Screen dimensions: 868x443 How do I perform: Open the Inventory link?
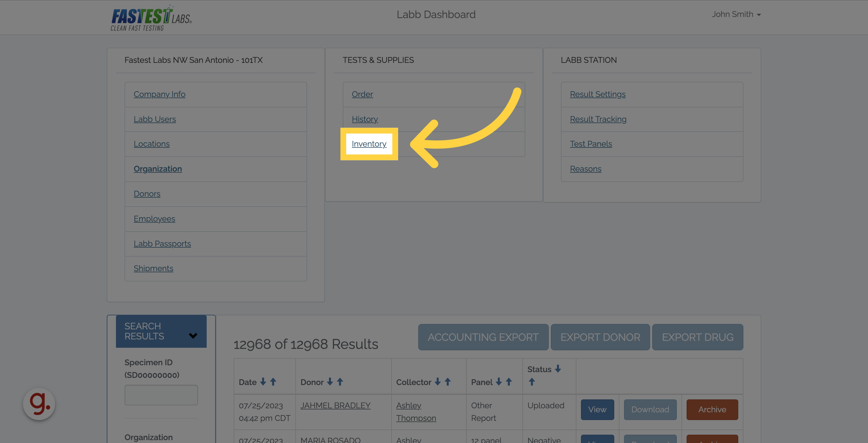coord(369,144)
